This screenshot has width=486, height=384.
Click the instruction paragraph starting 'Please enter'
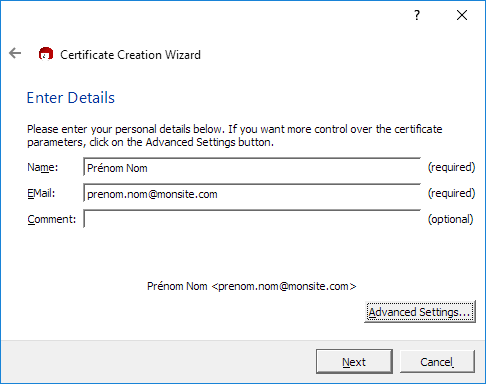pyautogui.click(x=235, y=136)
